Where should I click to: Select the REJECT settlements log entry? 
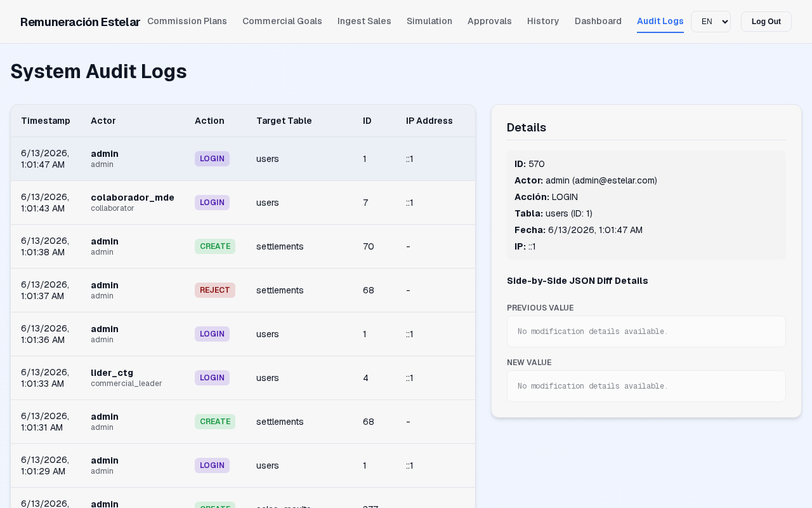pyautogui.click(x=243, y=290)
